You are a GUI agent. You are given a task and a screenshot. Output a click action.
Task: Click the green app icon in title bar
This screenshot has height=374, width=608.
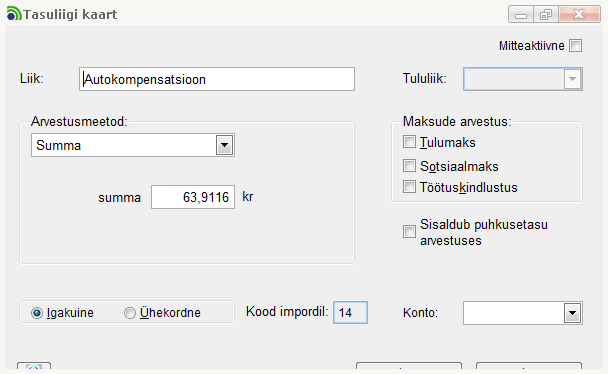tap(14, 14)
